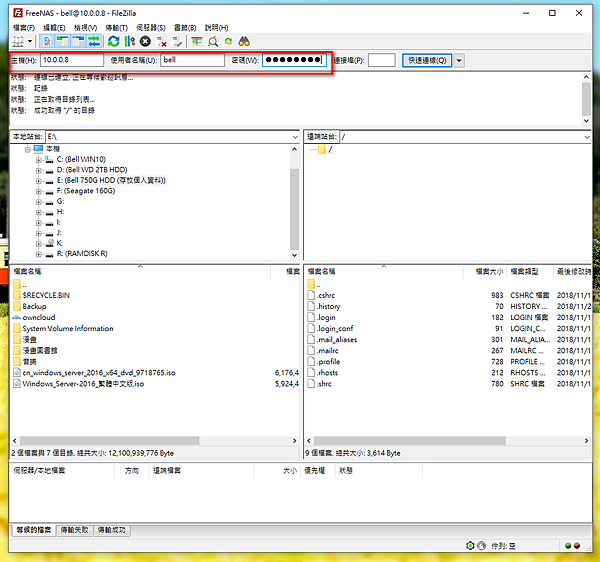600x562 pixels.
Task: Open the remote site path dropdown
Action: point(587,137)
